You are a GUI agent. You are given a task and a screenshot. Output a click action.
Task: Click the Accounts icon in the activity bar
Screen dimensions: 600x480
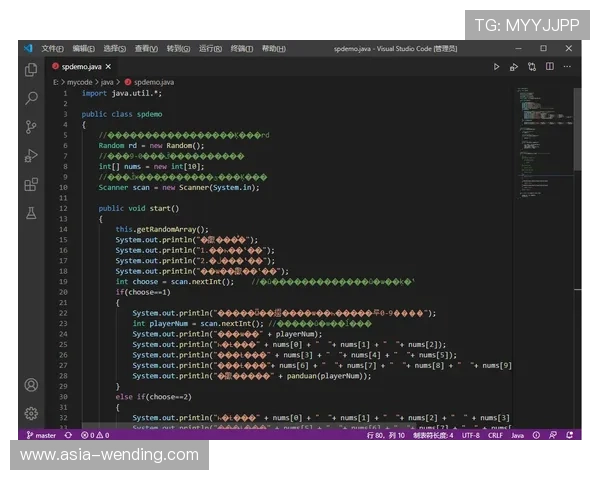(x=31, y=385)
